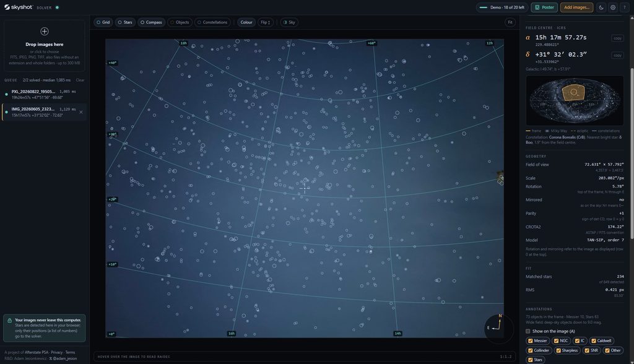This screenshot has height=364, width=634.
Task: Uncheck the Collinder annotation filter
Action: click(x=539, y=350)
